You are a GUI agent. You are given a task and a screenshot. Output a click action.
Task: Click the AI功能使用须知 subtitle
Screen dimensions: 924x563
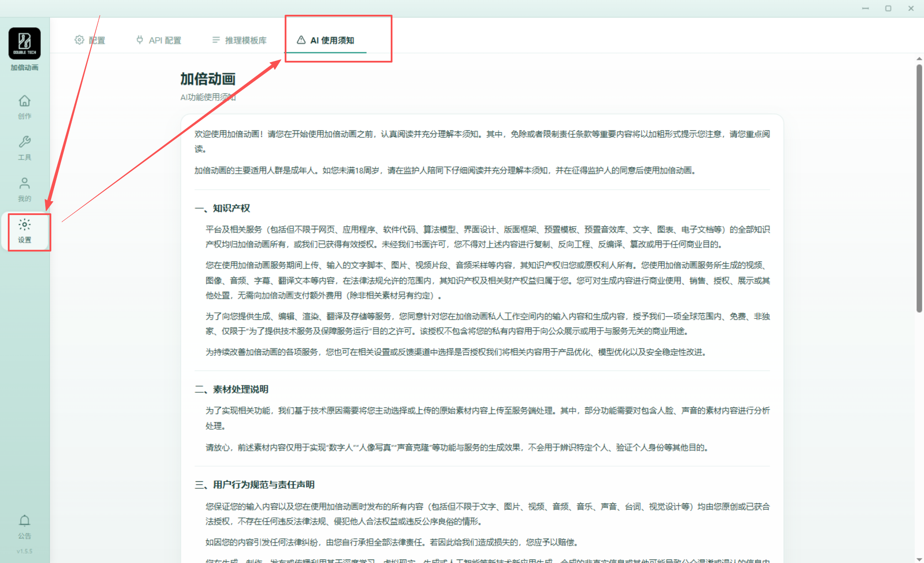pyautogui.click(x=208, y=97)
